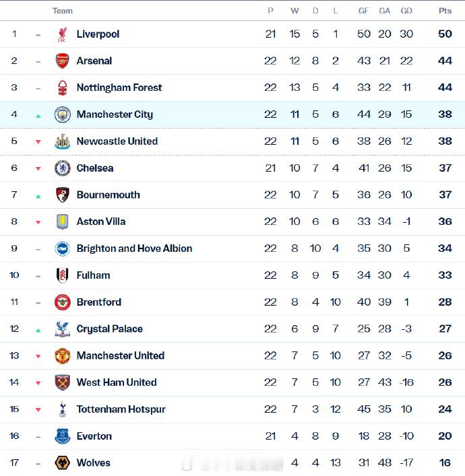465x476 pixels.
Task: Click the Pts column header
Action: 445,11
